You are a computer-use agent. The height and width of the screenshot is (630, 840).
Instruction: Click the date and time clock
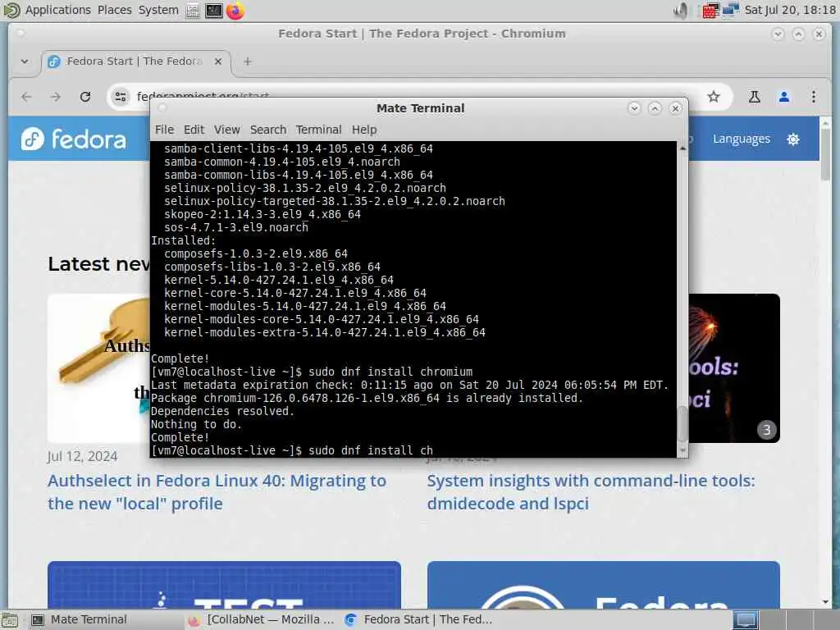(x=790, y=10)
